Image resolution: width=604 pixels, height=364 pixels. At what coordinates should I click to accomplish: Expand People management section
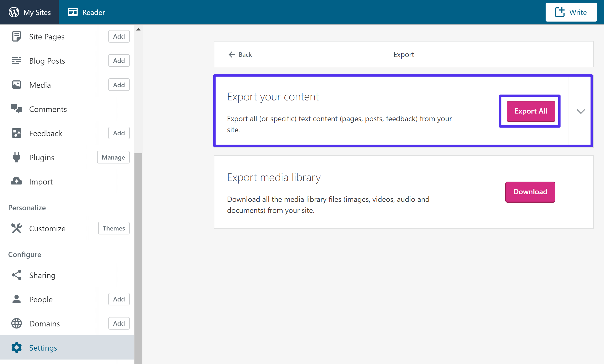pos(41,299)
